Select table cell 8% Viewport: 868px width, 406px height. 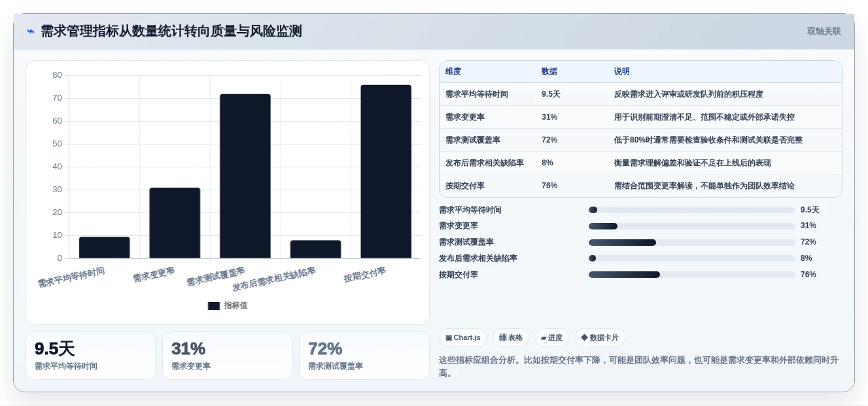tap(547, 163)
